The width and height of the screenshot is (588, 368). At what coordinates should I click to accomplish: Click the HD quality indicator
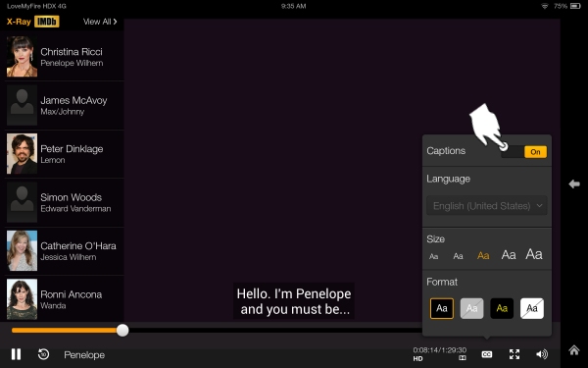pos(417,358)
